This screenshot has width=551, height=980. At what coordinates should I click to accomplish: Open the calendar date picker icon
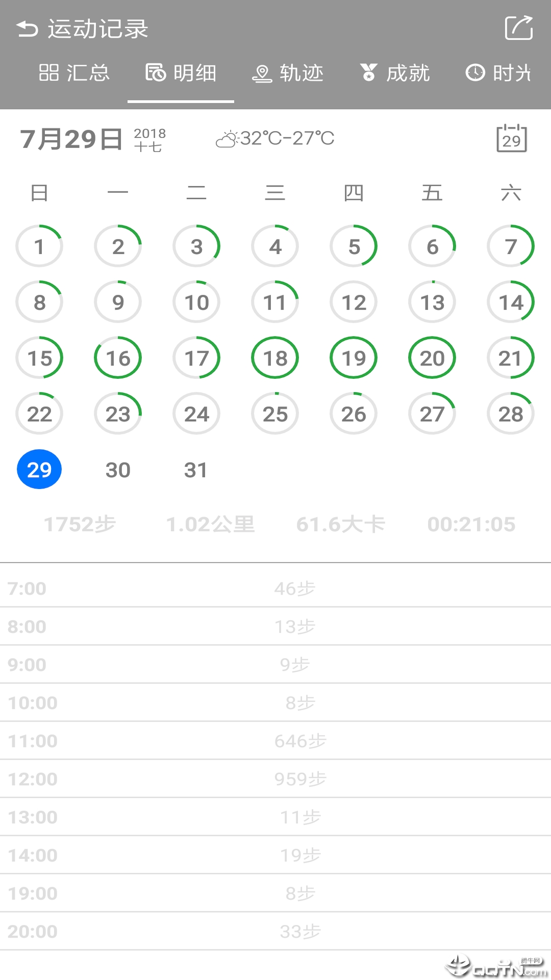tap(511, 138)
